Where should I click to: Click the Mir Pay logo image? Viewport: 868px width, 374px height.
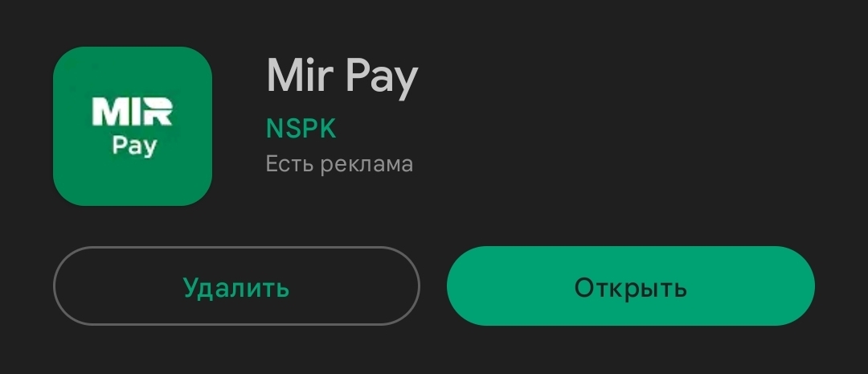coord(133,125)
